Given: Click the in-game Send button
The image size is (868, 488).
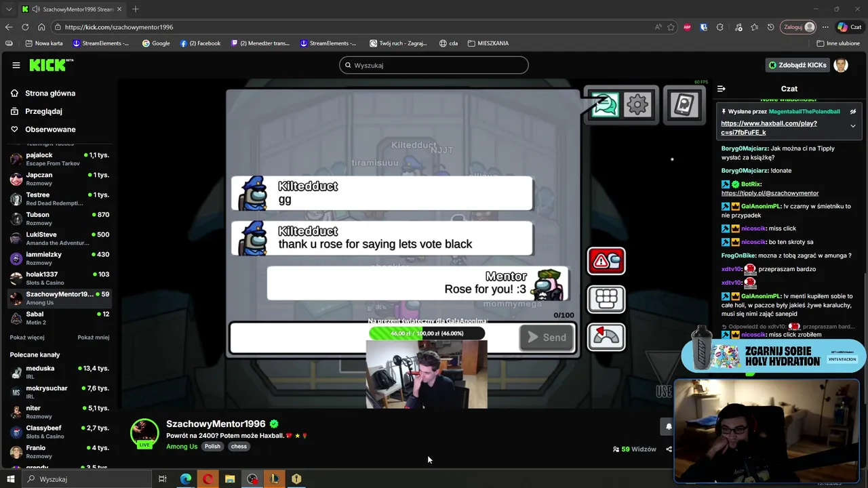Looking at the screenshot, I should 547,338.
